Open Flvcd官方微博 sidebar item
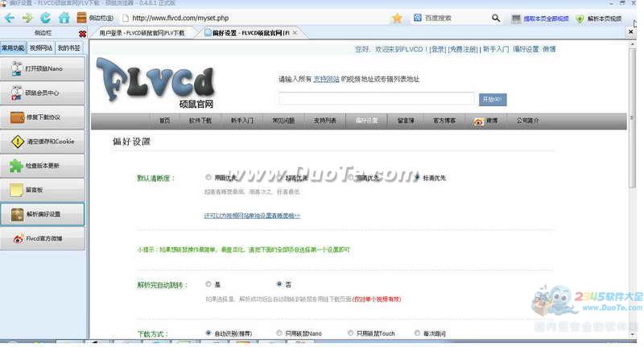Viewport: 644px width, 347px height. (43, 238)
